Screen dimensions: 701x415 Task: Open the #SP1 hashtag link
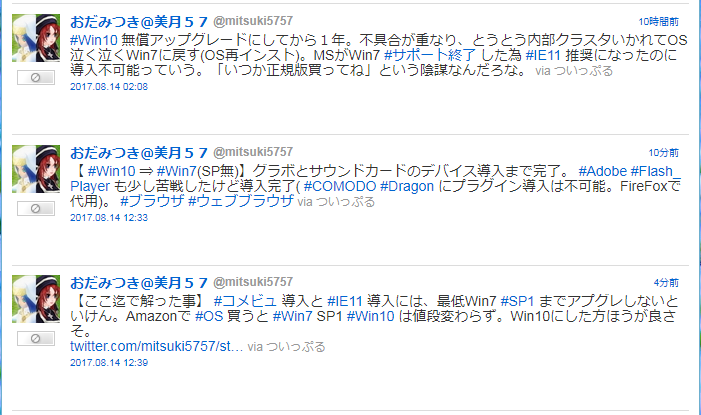coord(517,301)
